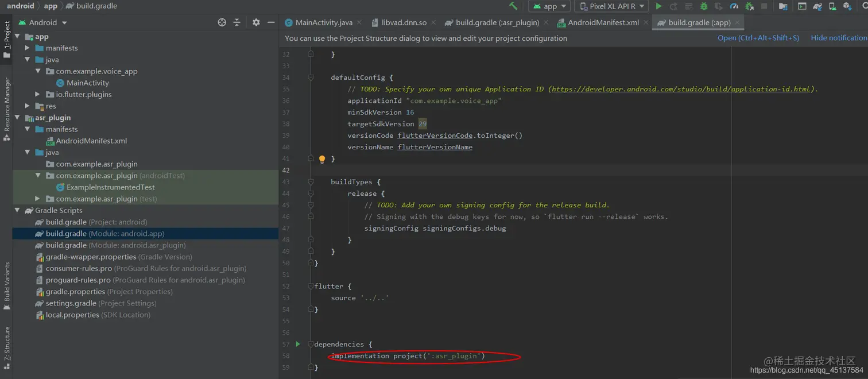Select opened file target icon in Project panel
Viewport: 868px width, 379px height.
point(222,22)
